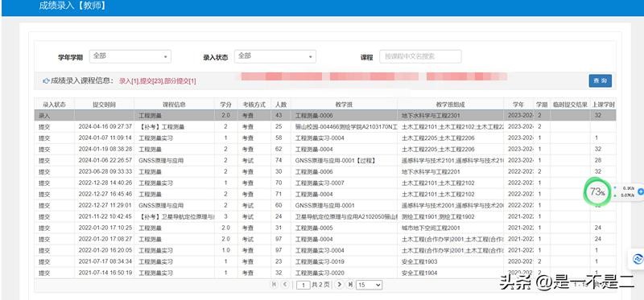Focus the 课程 search input field
This screenshot has width=644, height=300.
tap(420, 56)
